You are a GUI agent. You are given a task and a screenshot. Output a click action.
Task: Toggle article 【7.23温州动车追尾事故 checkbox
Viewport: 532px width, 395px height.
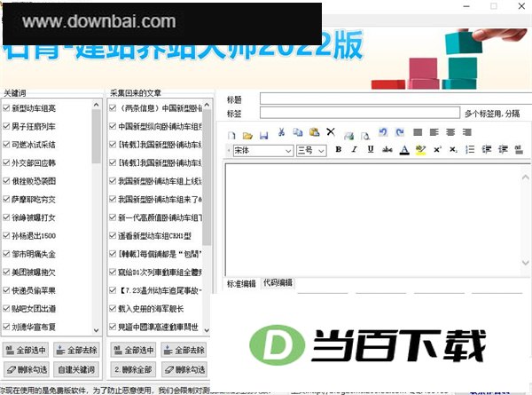click(113, 290)
